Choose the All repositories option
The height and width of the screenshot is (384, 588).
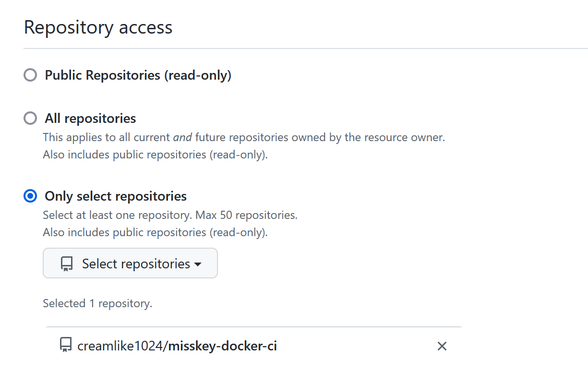[30, 118]
